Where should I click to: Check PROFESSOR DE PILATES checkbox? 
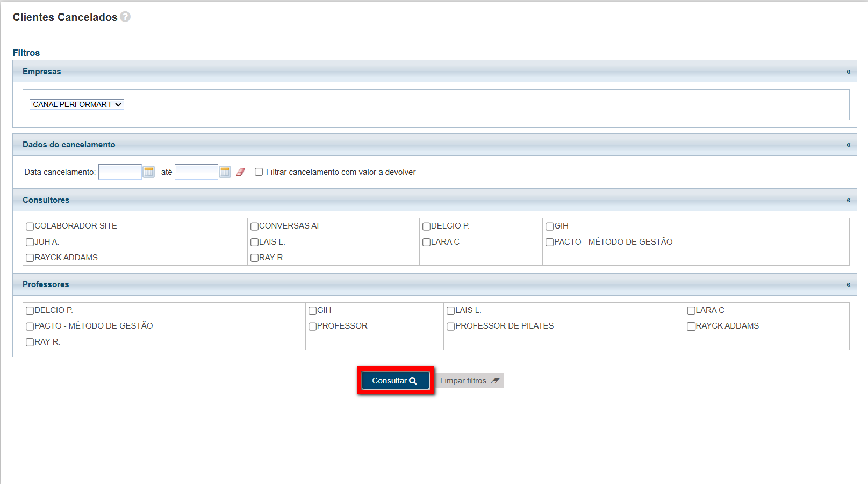click(x=451, y=326)
